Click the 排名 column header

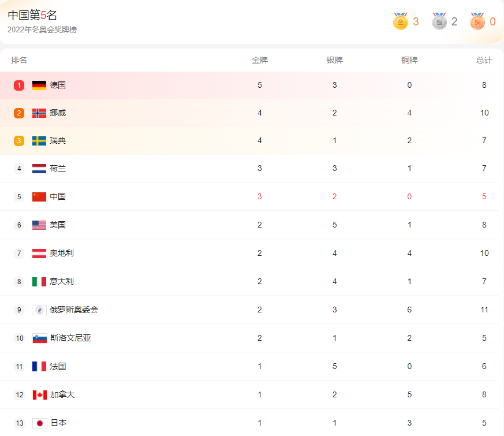tap(19, 60)
